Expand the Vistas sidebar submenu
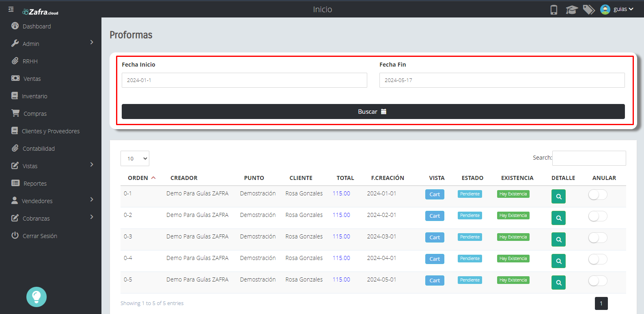Image resolution: width=644 pixels, height=314 pixels. [x=92, y=165]
